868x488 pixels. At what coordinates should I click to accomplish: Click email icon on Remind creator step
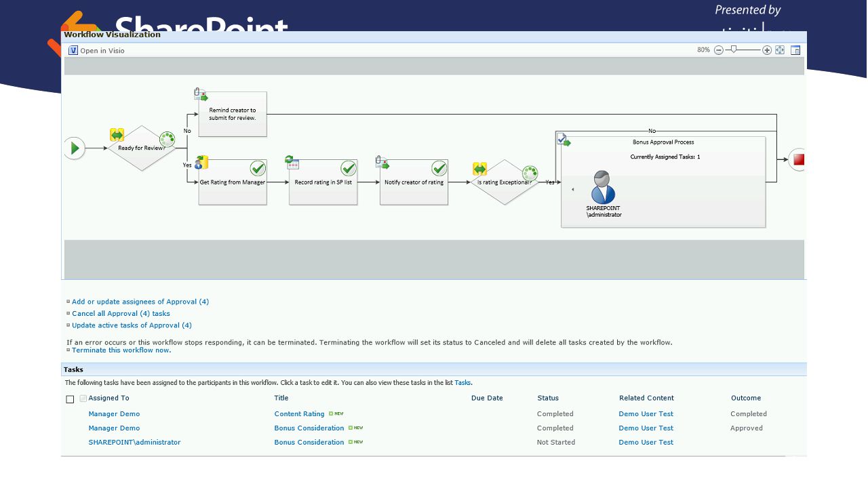(x=200, y=94)
